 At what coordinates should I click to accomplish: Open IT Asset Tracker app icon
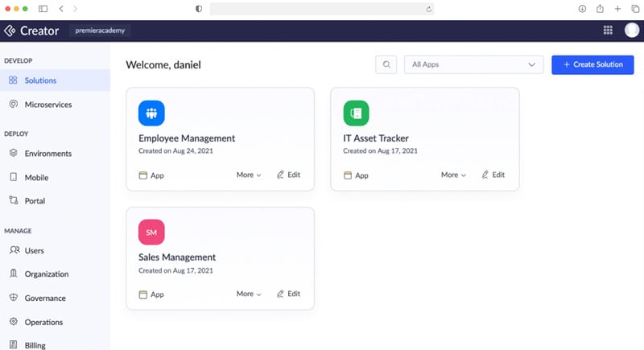point(356,113)
